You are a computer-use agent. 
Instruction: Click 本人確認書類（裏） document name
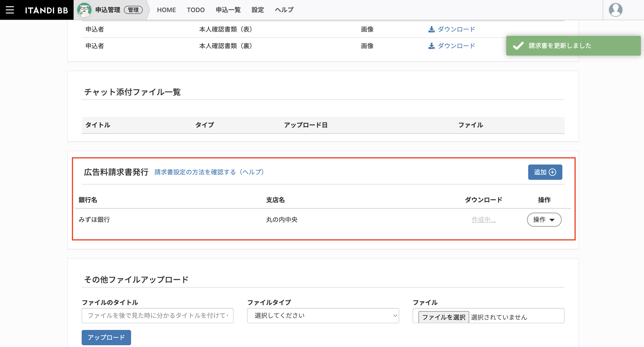click(x=226, y=46)
